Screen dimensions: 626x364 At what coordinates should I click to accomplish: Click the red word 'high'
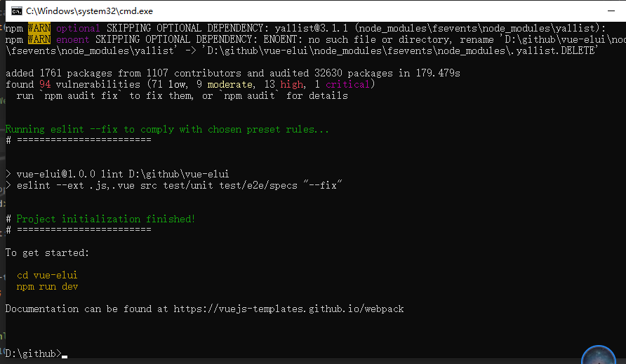pos(291,84)
